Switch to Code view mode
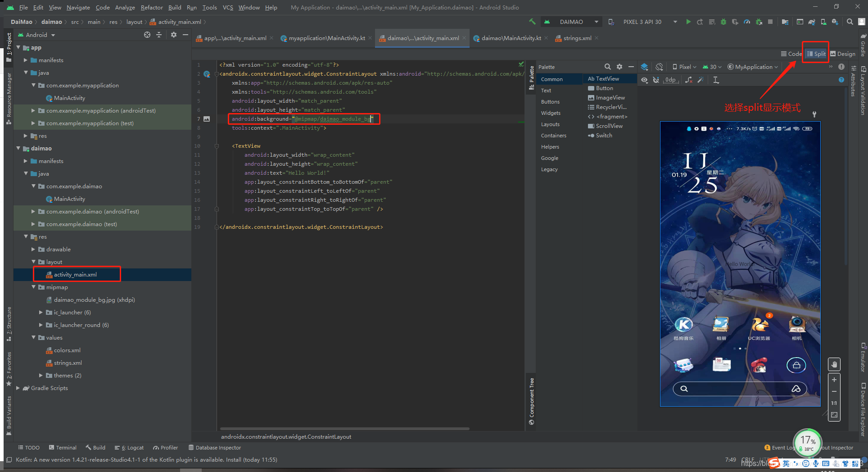Viewport: 868px width, 472px height. 791,54
